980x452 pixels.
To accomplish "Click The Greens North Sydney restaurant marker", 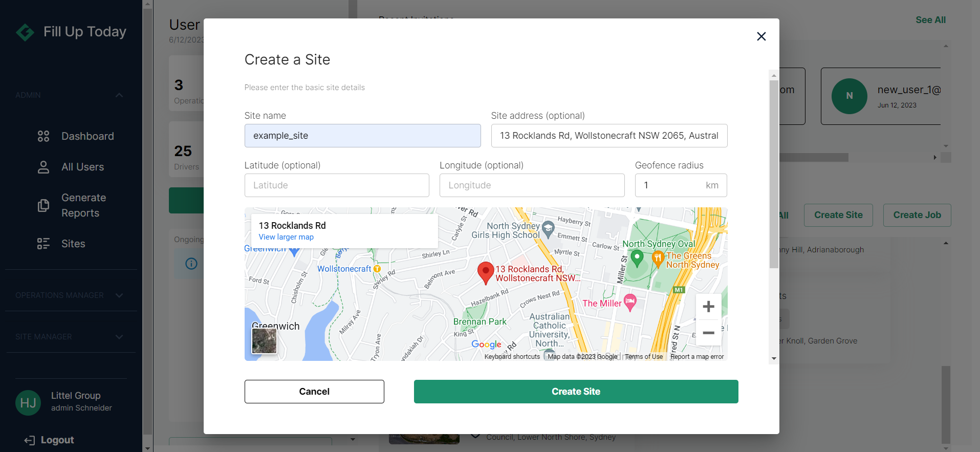I will 658,260.
